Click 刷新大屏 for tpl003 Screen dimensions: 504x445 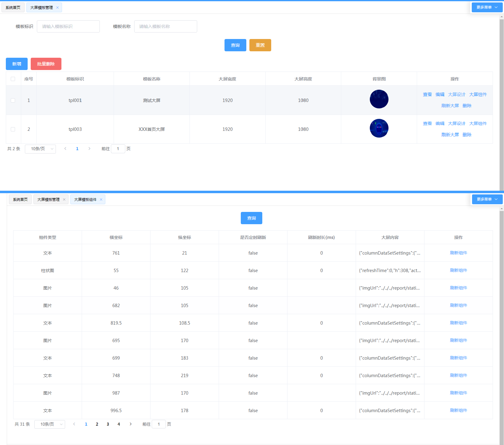click(450, 135)
